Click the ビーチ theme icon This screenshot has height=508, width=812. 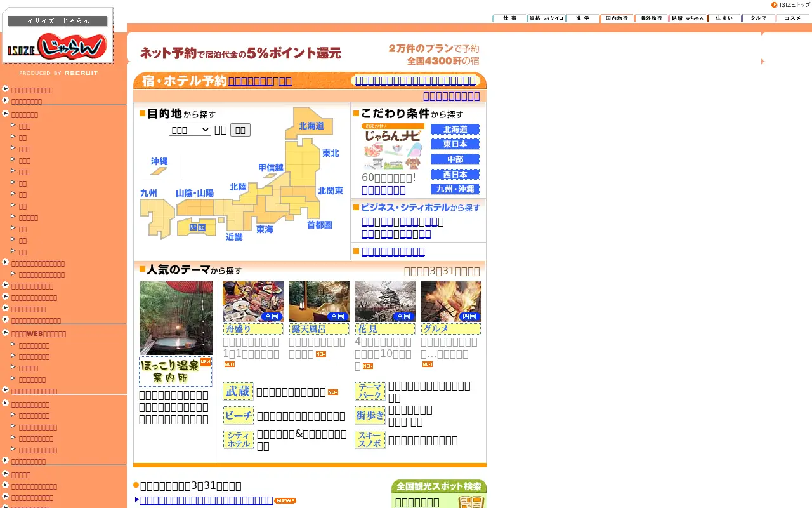click(238, 415)
